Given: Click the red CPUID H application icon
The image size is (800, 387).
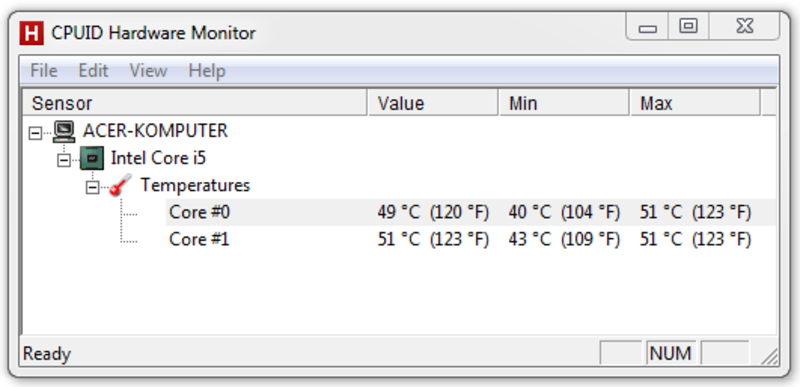Looking at the screenshot, I should pyautogui.click(x=31, y=34).
